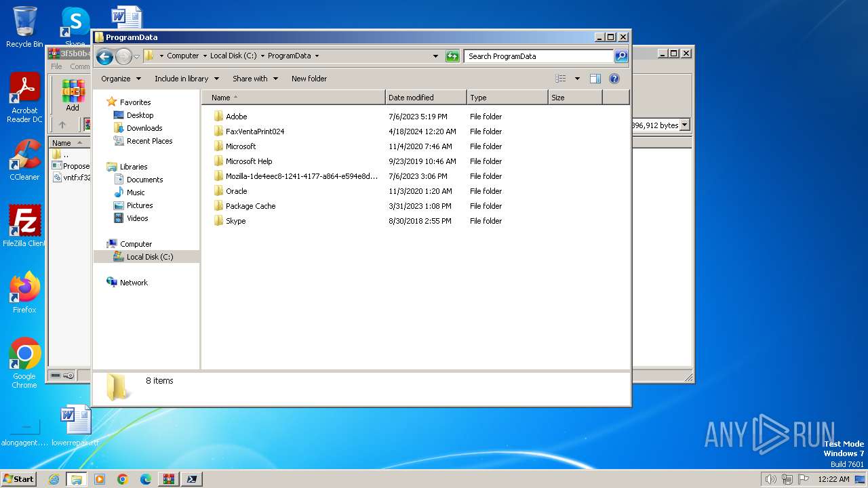Click the green refresh button beside address bar
Screen dimensions: 868x488
(x=452, y=56)
